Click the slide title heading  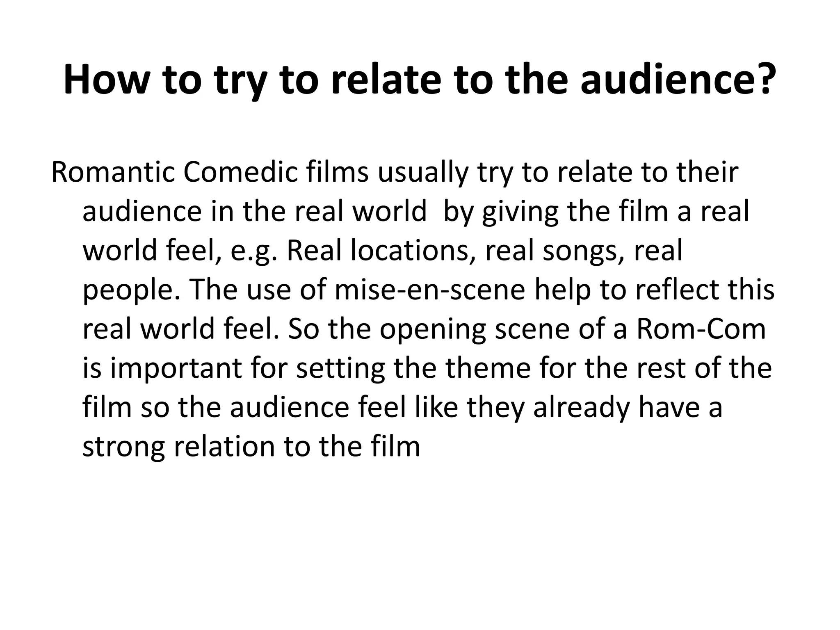pyautogui.click(x=419, y=79)
